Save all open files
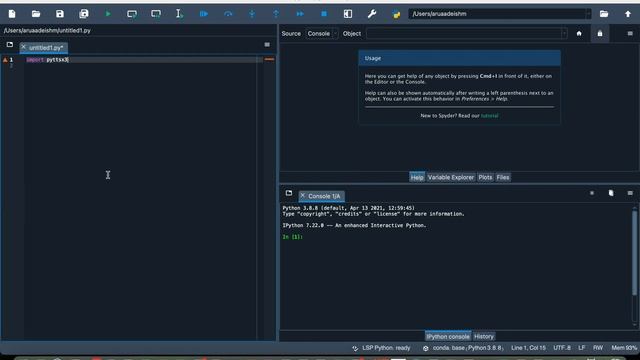The height and width of the screenshot is (360, 640). 84,14
